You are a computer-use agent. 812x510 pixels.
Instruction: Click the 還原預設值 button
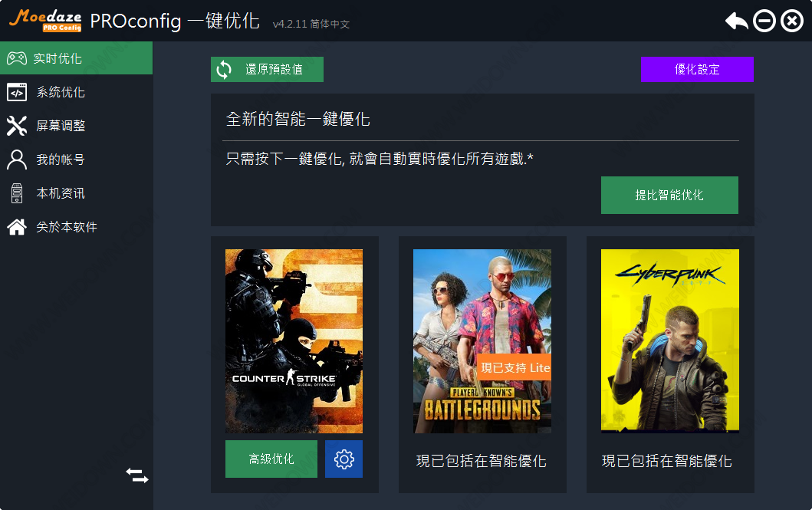267,69
